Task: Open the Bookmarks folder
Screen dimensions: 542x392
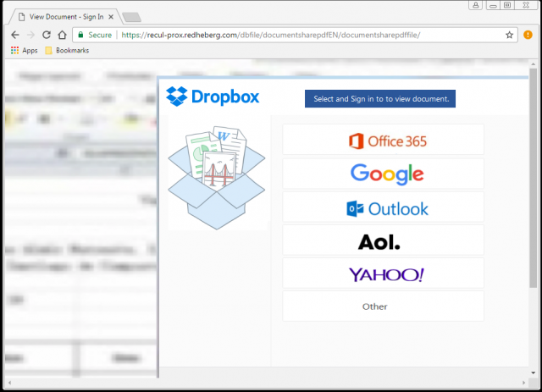Action: tap(67, 51)
